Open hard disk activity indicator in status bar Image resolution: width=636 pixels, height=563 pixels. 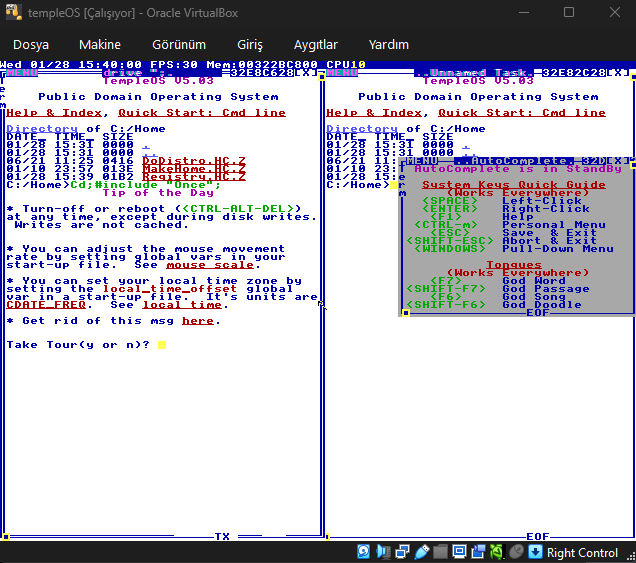(363, 552)
